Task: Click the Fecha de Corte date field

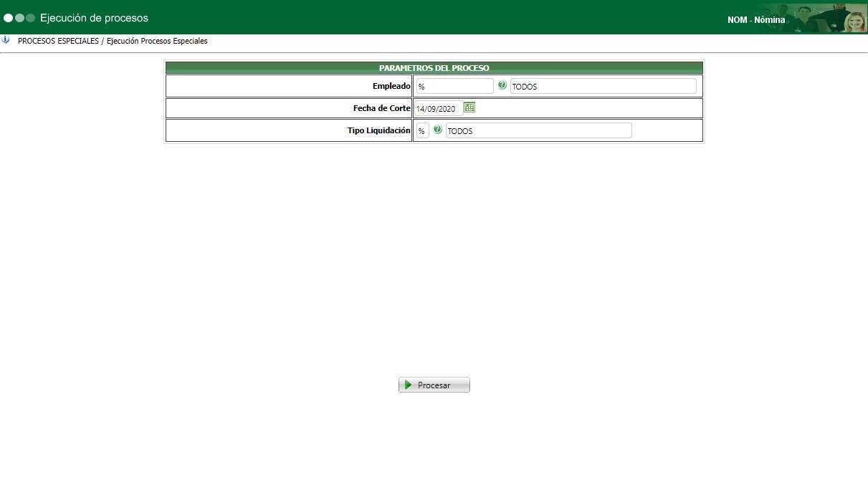Action: click(438, 108)
